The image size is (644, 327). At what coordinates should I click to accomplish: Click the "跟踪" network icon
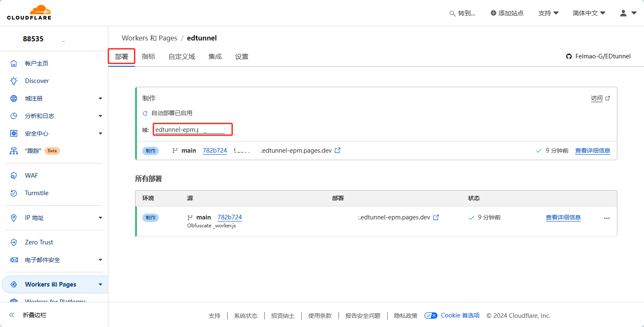14,151
